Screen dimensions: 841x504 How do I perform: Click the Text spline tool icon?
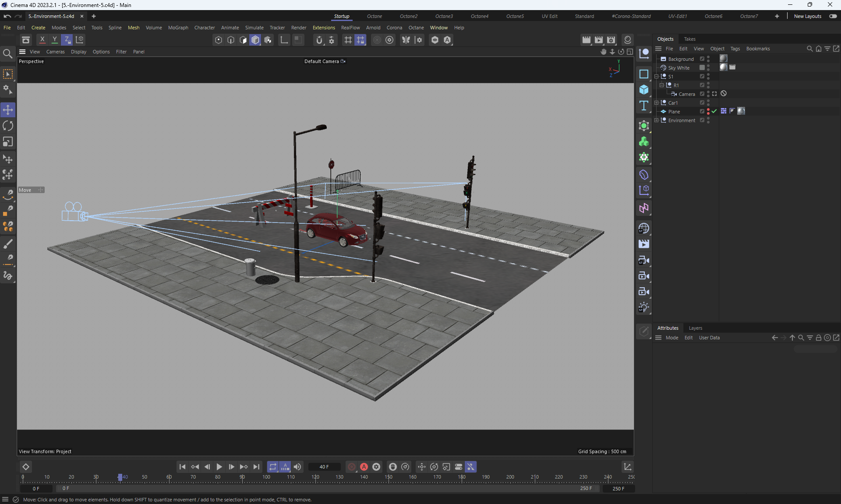(x=643, y=106)
